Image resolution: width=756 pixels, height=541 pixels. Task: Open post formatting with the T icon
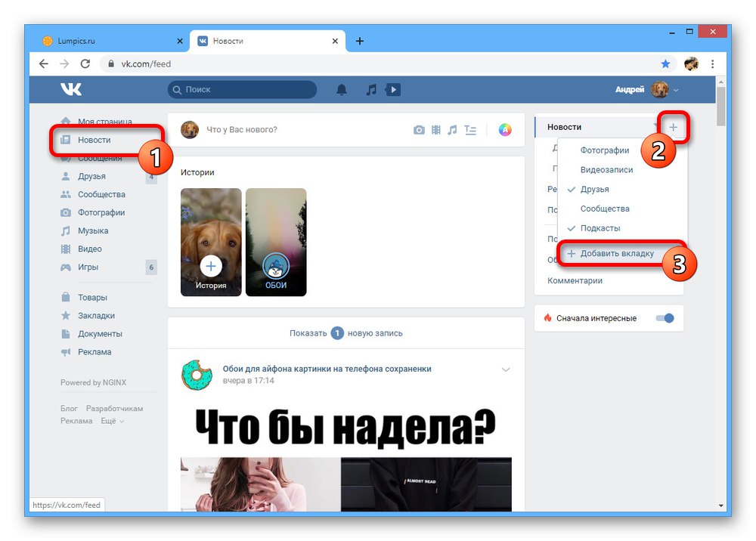coord(469,129)
